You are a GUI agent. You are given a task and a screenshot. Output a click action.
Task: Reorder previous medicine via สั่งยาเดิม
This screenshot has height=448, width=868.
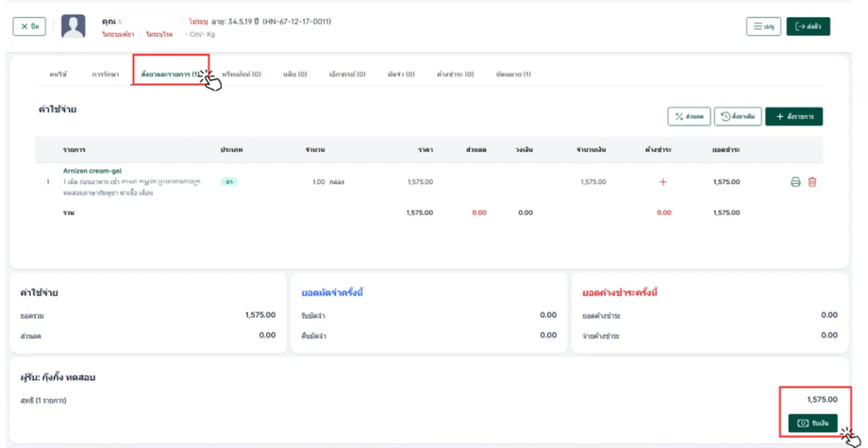coord(738,117)
